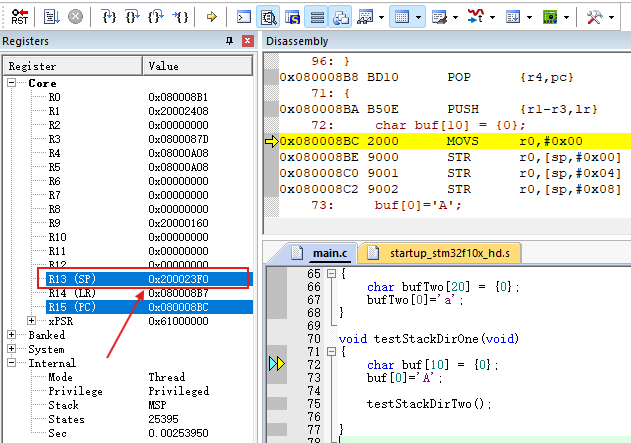631x443 pixels.
Task: Click the Step Out icon
Action: 156,17
